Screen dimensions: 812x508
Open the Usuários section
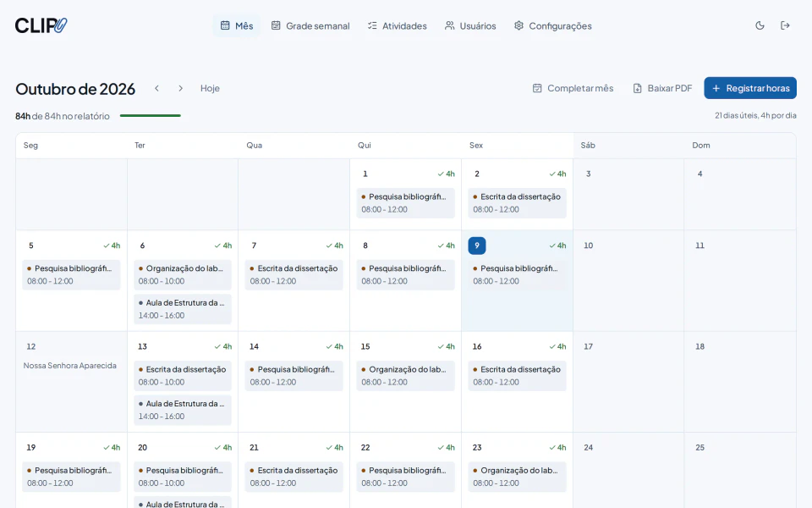pos(470,26)
